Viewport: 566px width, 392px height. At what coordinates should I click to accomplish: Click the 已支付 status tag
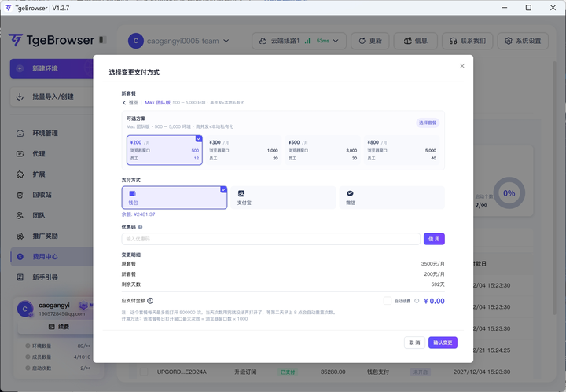288,372
